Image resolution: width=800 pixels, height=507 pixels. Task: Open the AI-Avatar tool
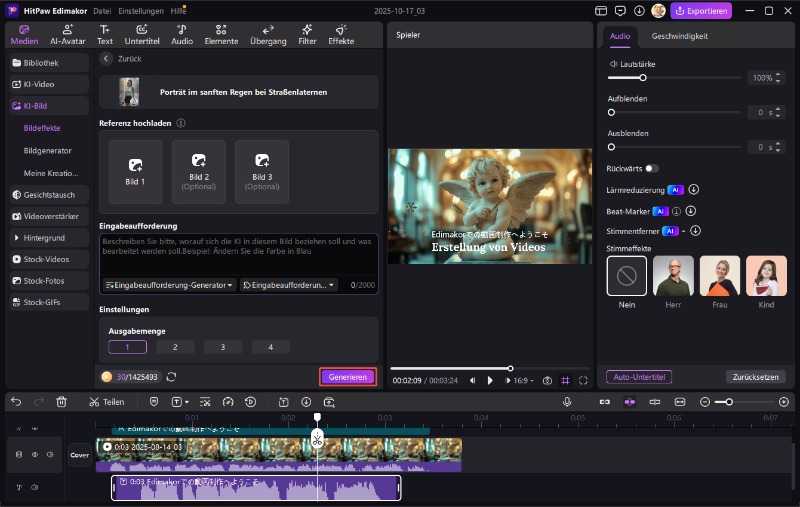(x=67, y=34)
